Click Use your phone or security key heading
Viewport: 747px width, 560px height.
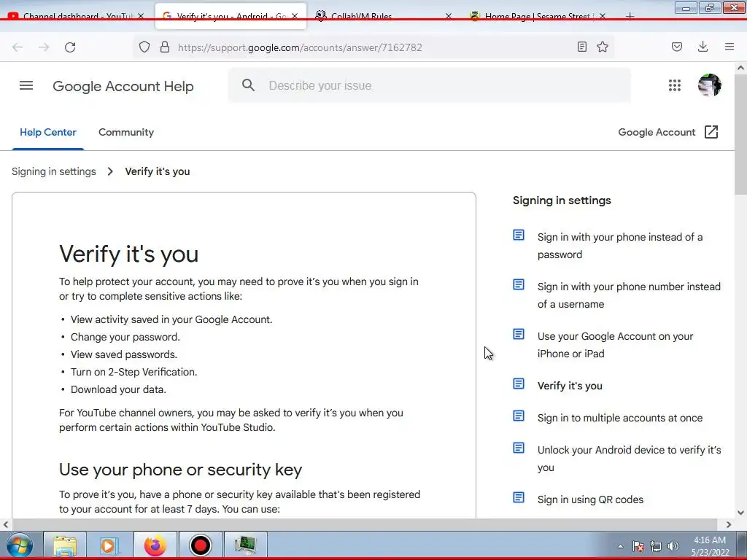181,470
